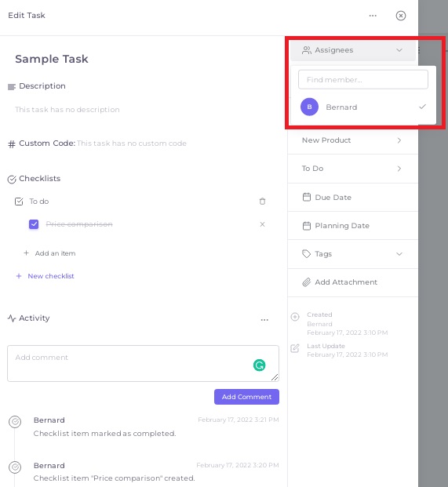Image resolution: width=448 pixels, height=487 pixels.
Task: Open the Planning Date picker
Action: 352,226
